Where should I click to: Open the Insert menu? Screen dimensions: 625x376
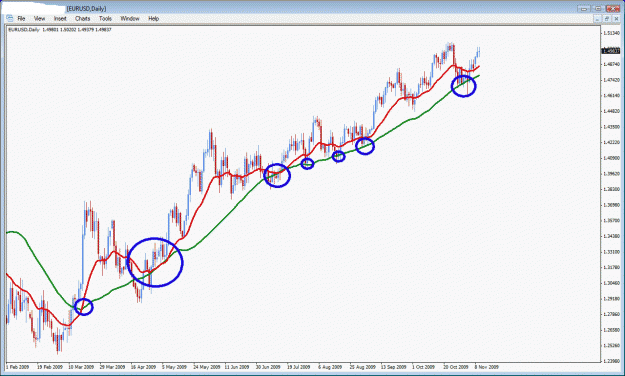click(60, 18)
